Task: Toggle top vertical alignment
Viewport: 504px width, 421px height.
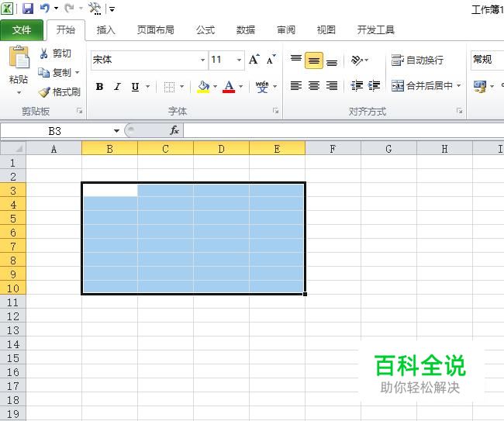Action: tap(296, 60)
